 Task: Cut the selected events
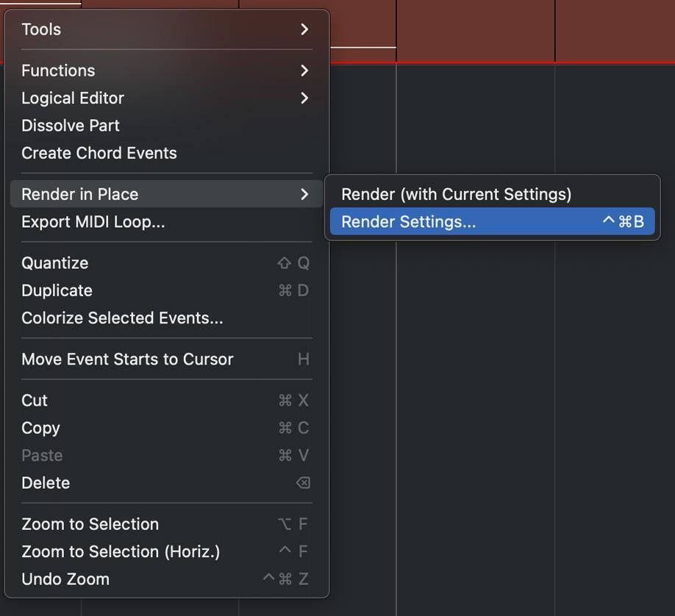pos(167,401)
